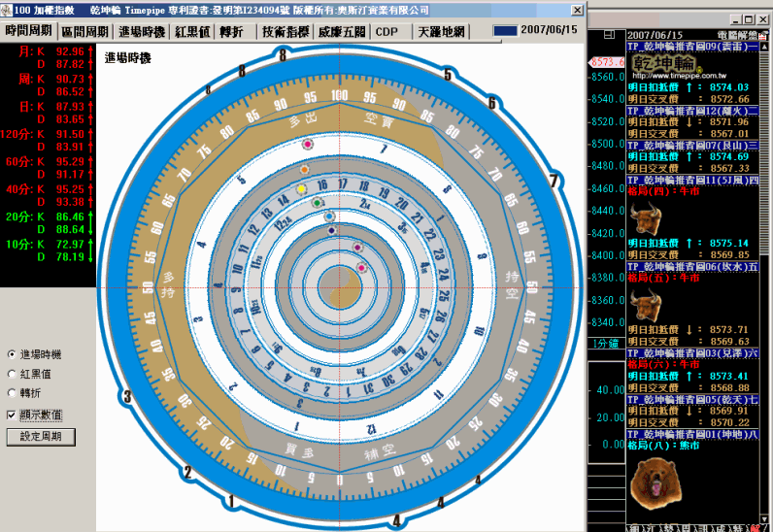Click the scroll up arrow in right panel
The height and width of the screenshot is (532, 773).
tap(764, 47)
